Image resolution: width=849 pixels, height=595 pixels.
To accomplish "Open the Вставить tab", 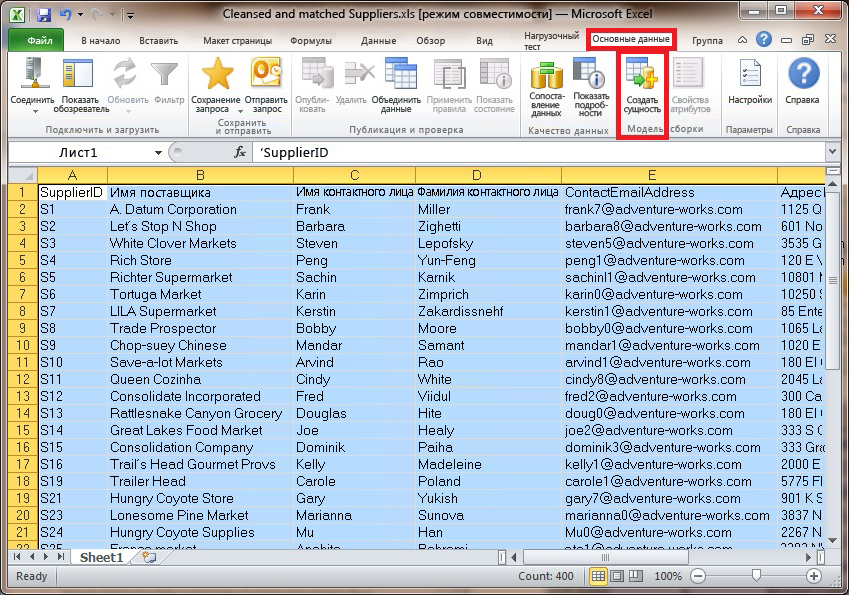I will click(158, 41).
